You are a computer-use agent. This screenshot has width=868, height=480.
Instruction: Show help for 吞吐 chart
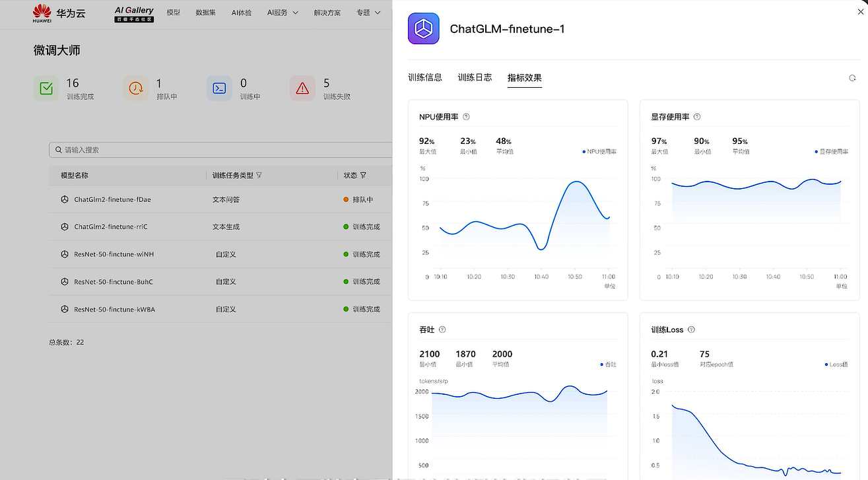(x=442, y=329)
